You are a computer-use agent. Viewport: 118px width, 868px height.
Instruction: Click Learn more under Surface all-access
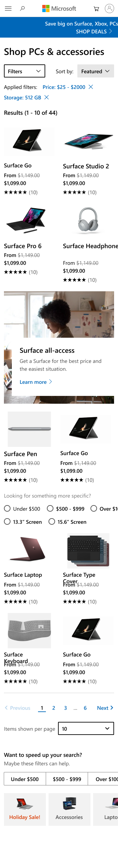pos(36,382)
